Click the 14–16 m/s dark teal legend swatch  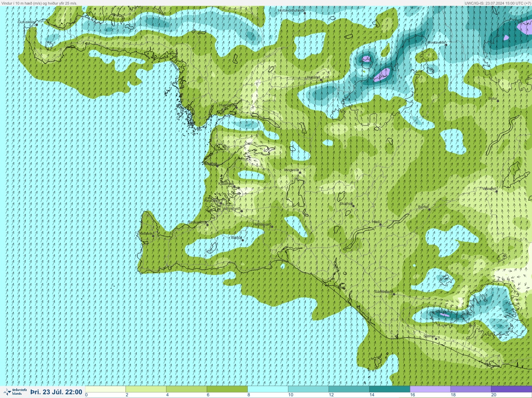click(x=390, y=389)
